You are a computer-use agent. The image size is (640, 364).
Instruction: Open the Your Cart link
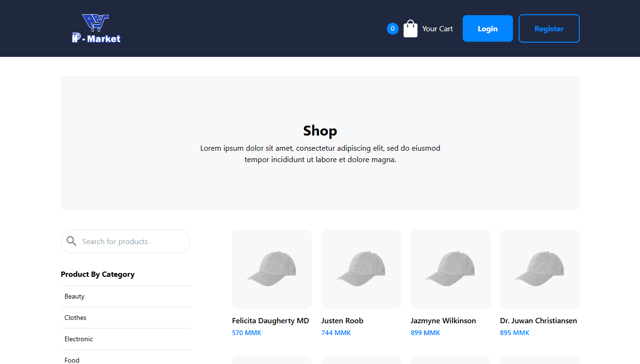[x=437, y=28]
